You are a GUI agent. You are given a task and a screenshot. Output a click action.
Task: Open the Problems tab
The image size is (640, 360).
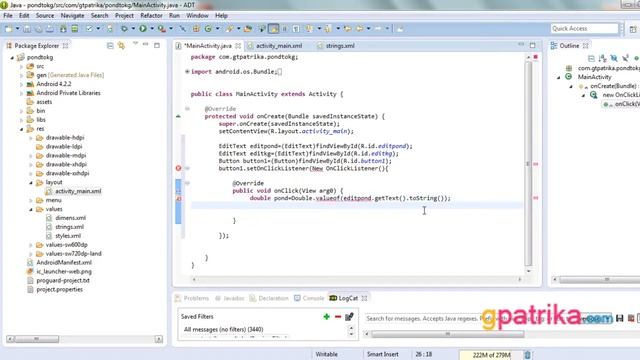[x=192, y=298]
